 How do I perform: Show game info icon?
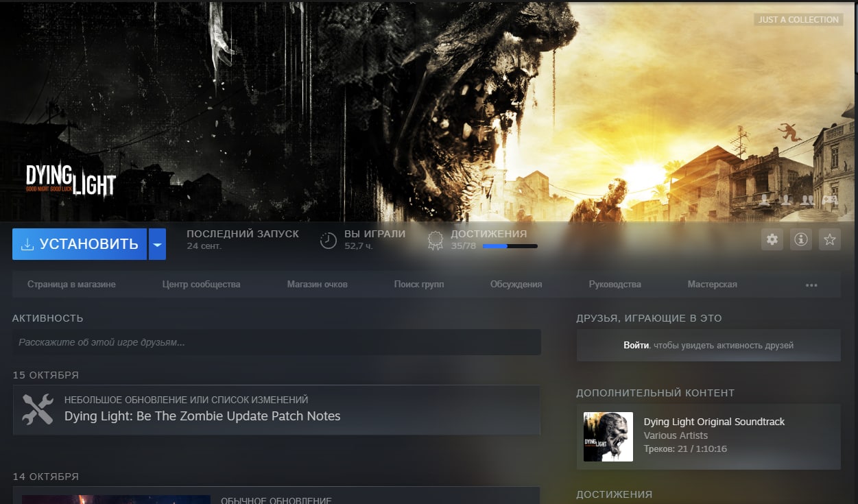click(x=801, y=239)
